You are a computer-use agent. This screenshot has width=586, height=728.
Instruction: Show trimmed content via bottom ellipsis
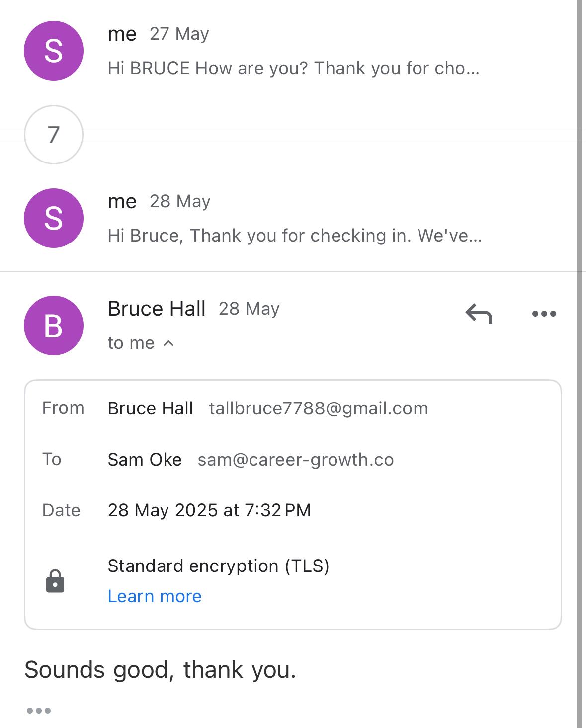39,711
